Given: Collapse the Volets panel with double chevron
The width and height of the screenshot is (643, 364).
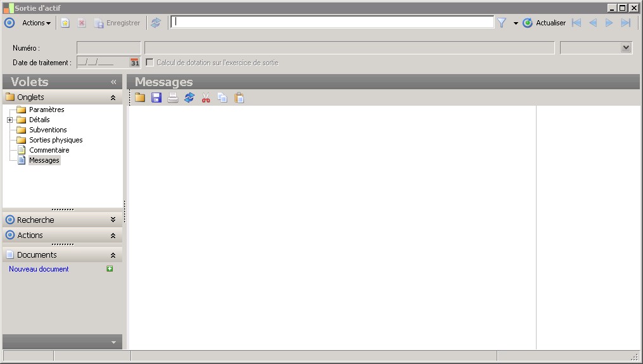Looking at the screenshot, I should 113,82.
